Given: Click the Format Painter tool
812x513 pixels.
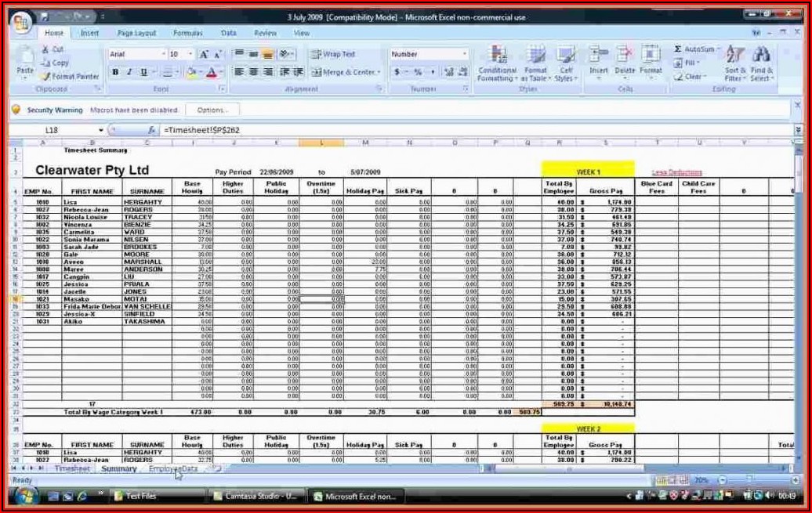Looking at the screenshot, I should coord(71,77).
